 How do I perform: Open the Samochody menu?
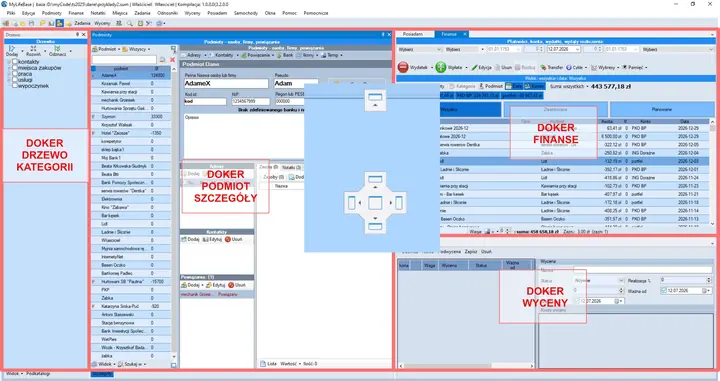click(x=246, y=13)
